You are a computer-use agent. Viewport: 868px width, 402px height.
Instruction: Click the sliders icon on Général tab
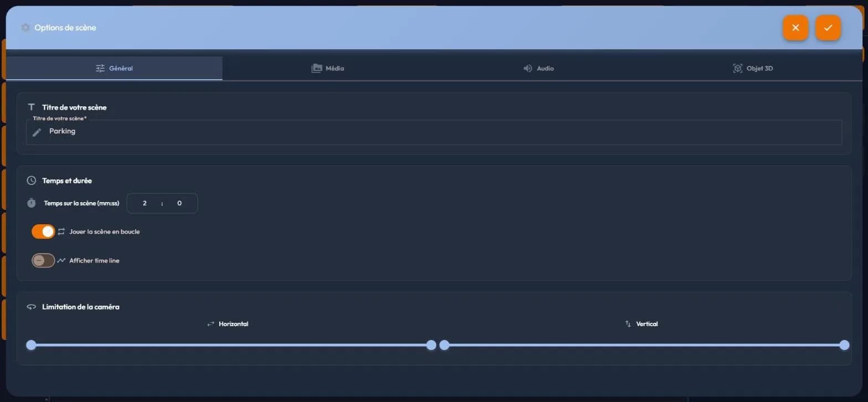(x=100, y=68)
